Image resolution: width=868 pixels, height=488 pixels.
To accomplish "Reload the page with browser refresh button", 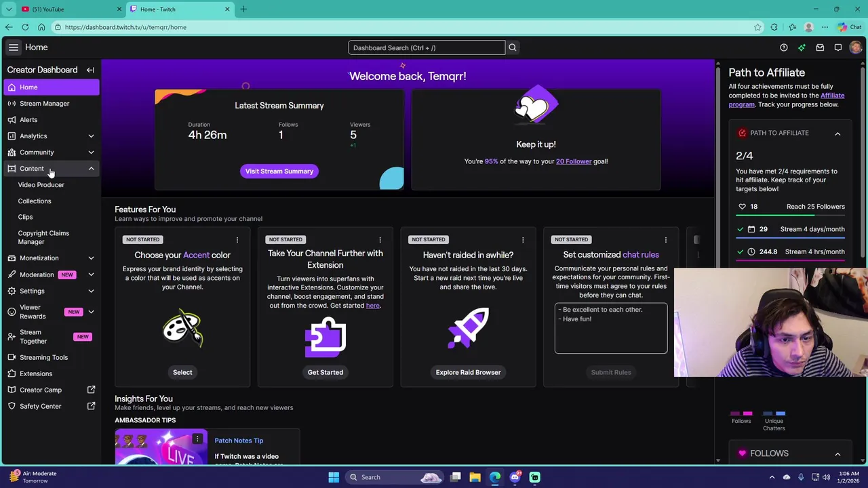I will (25, 27).
